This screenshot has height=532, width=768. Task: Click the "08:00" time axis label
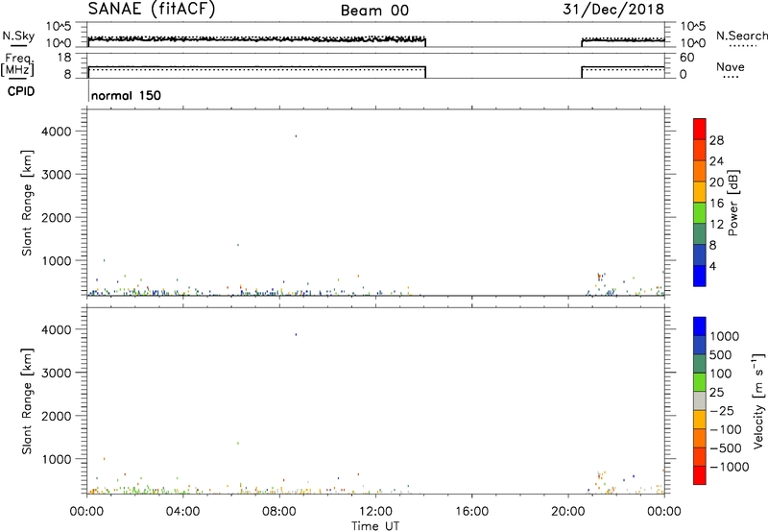(279, 512)
